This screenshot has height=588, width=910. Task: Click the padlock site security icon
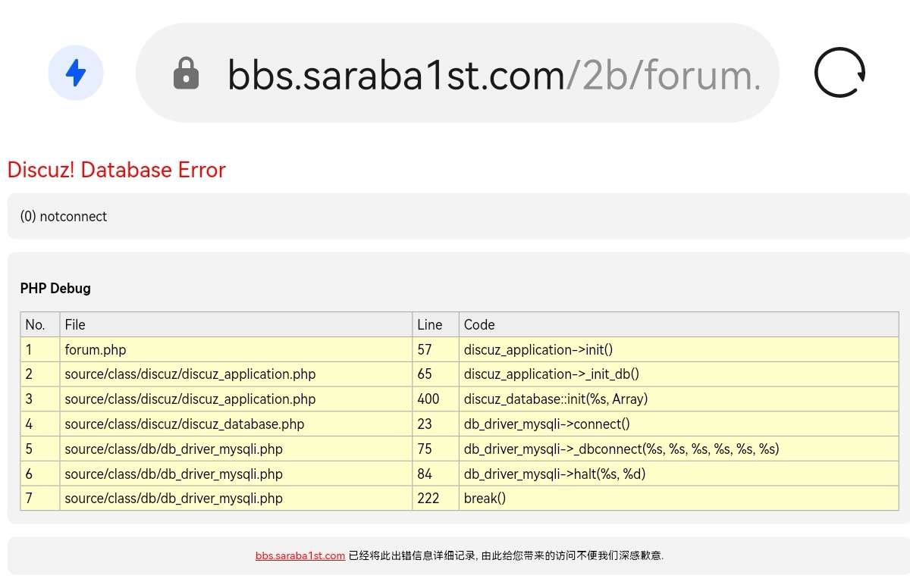click(186, 73)
